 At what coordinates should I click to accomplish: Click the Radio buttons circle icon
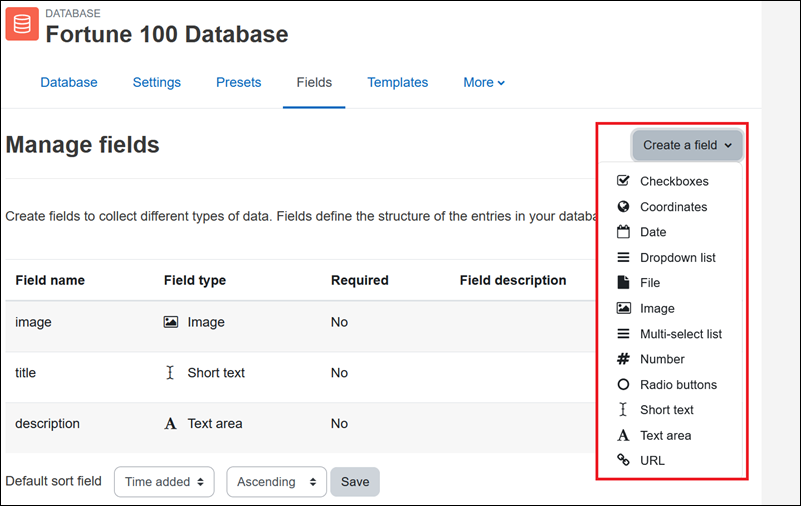[623, 384]
